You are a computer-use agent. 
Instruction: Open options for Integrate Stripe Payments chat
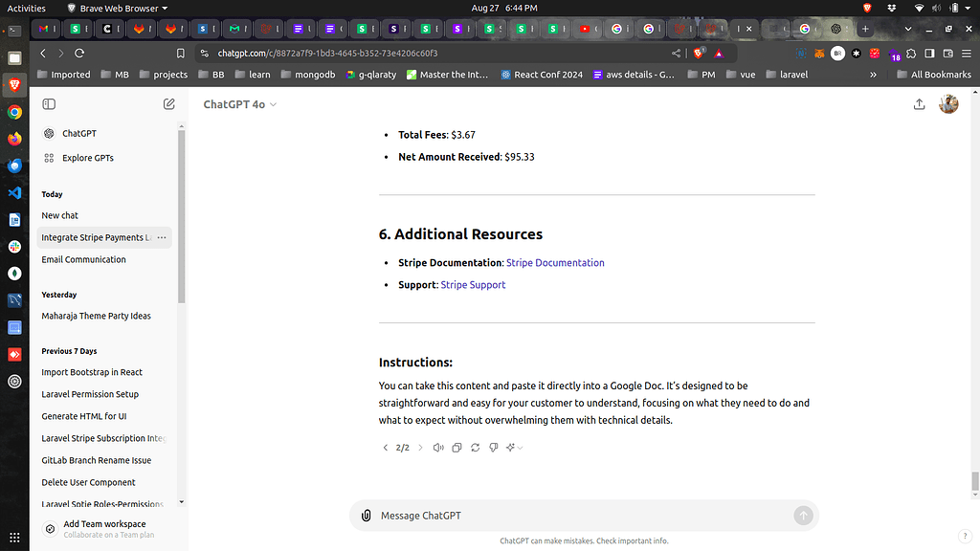[x=162, y=236]
